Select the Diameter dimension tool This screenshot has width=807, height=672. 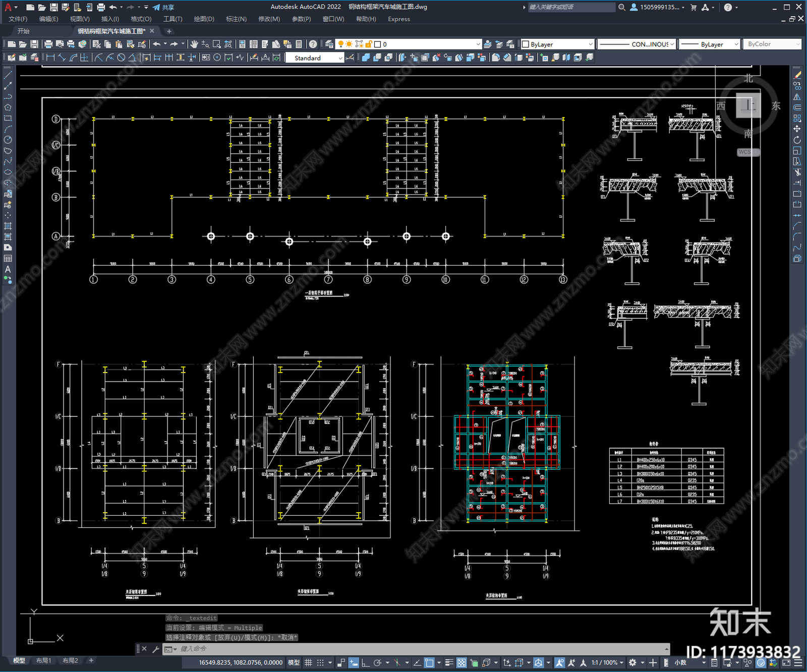[121, 57]
